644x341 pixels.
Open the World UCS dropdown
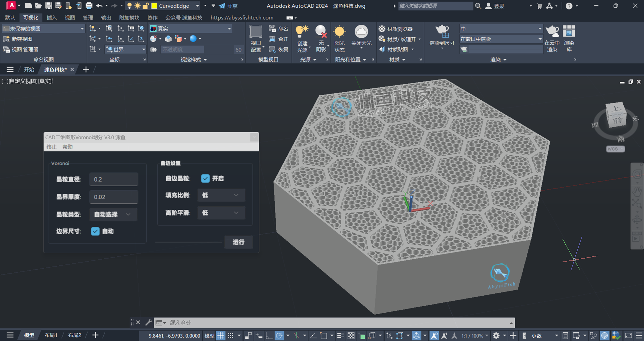coord(126,49)
